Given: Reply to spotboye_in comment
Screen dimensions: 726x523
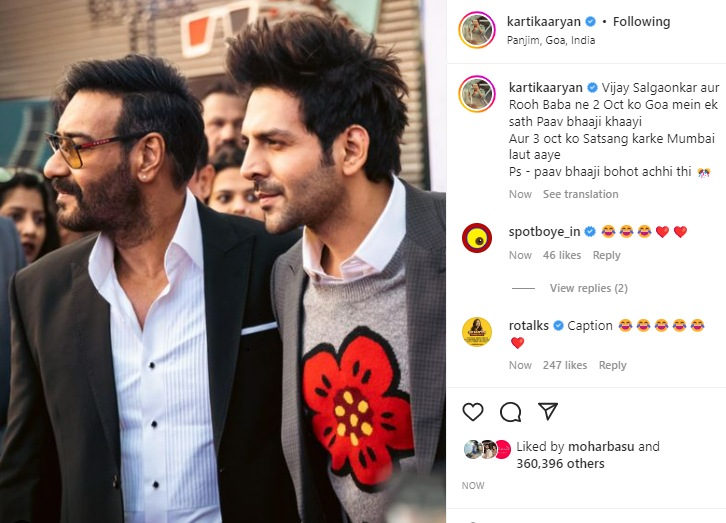Looking at the screenshot, I should click(607, 255).
